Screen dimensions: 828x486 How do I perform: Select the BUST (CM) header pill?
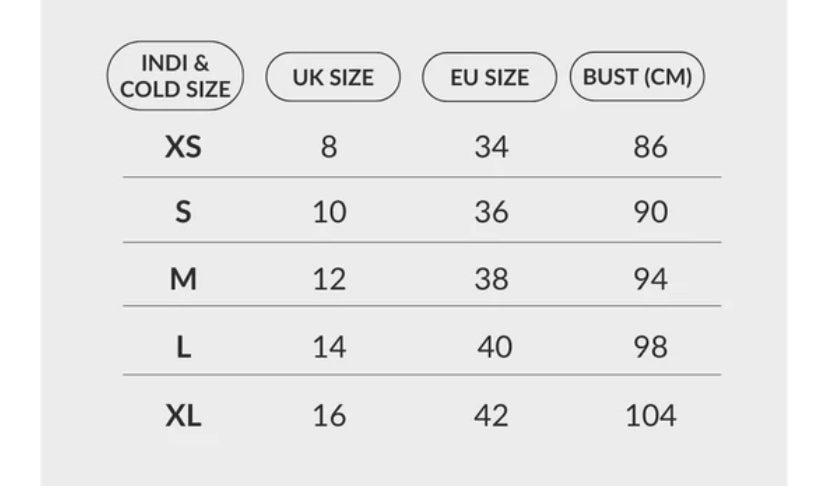click(x=637, y=77)
